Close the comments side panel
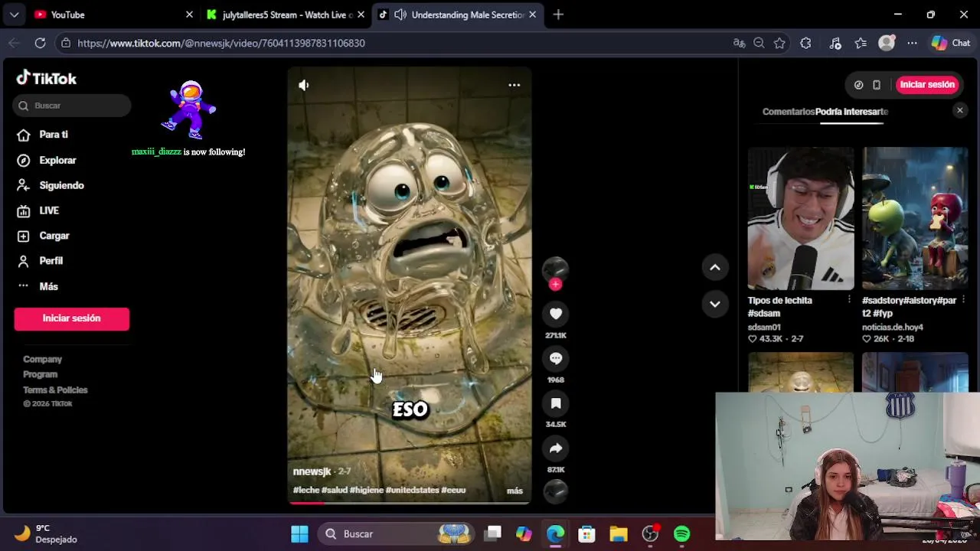 coord(960,111)
